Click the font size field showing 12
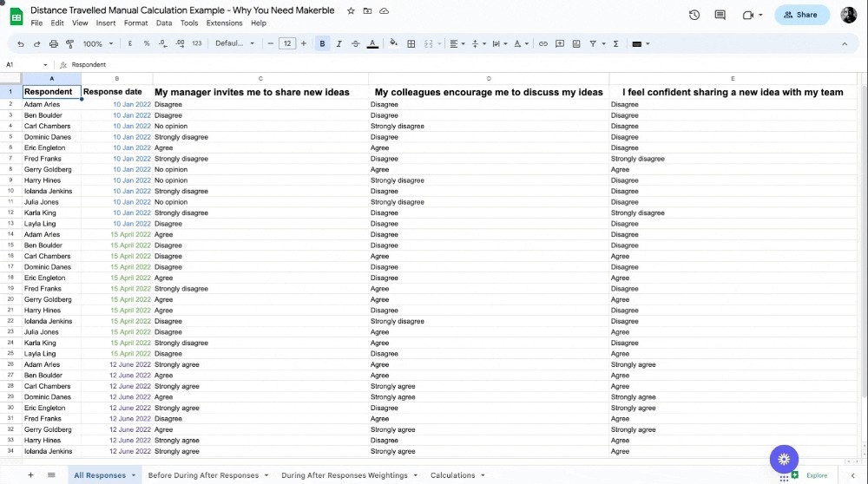Screen dimensions: 868x484 286,43
